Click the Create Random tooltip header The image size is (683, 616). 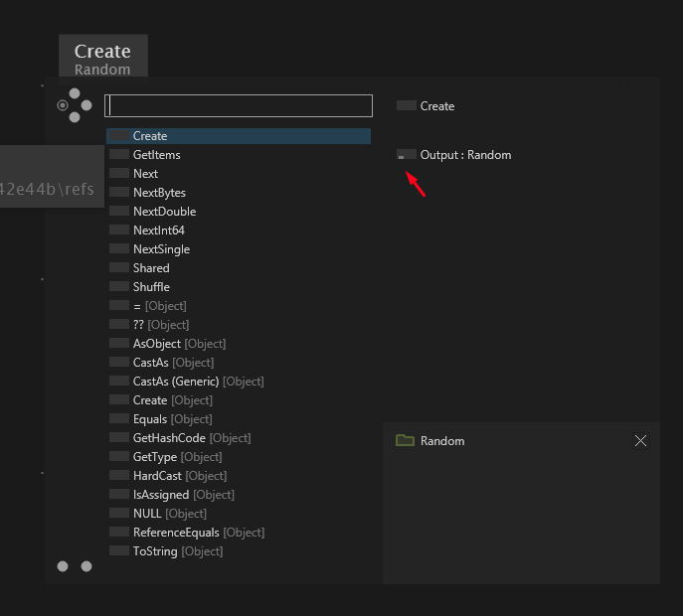pos(103,58)
